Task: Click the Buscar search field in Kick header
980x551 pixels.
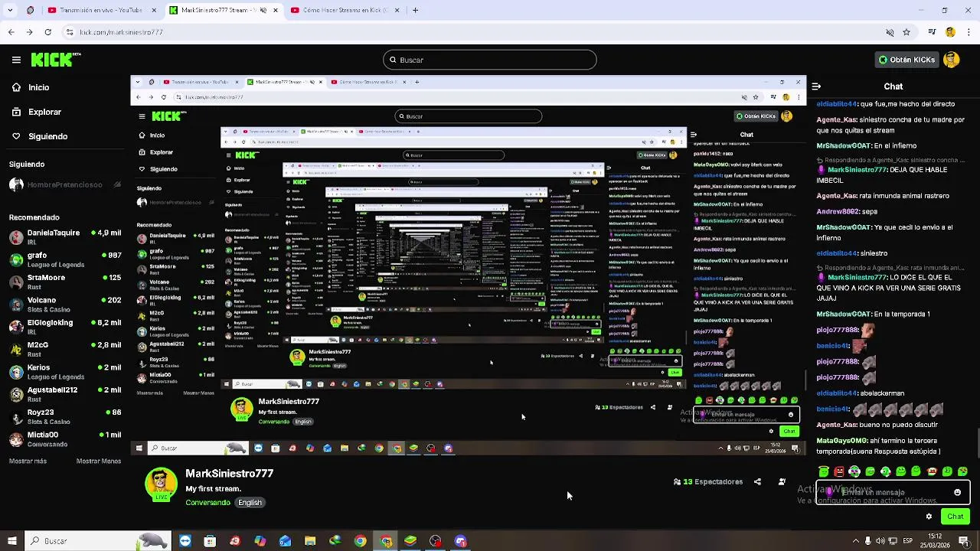Action: [x=490, y=60]
